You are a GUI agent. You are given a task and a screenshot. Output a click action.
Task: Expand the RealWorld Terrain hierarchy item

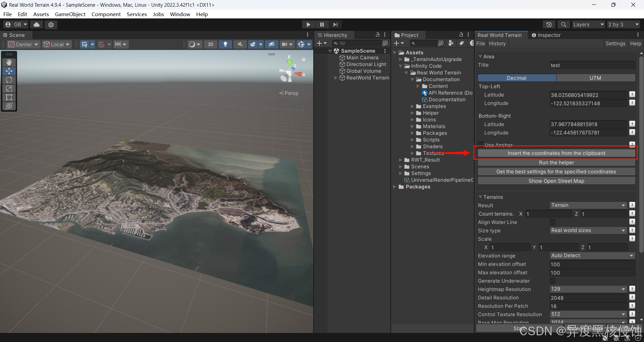tap(336, 78)
